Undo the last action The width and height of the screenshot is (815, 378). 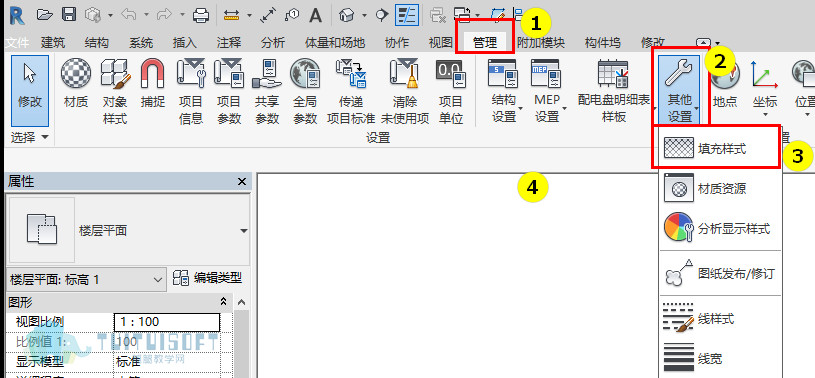(x=128, y=15)
